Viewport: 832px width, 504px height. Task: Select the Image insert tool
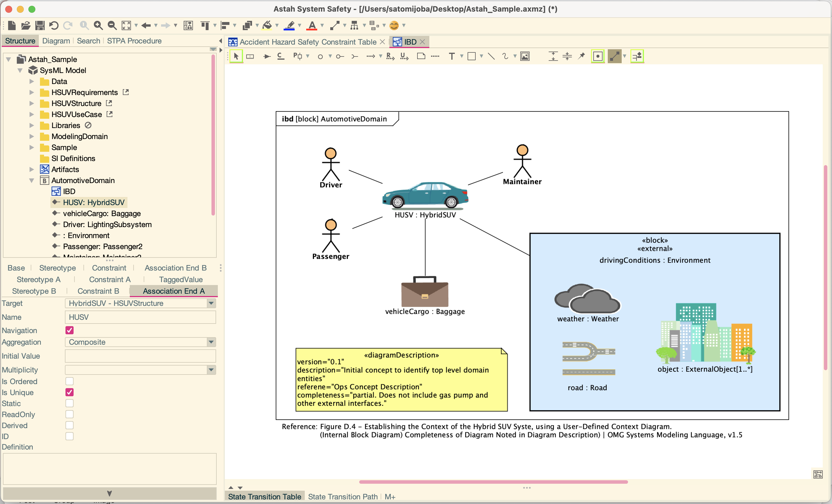(525, 56)
